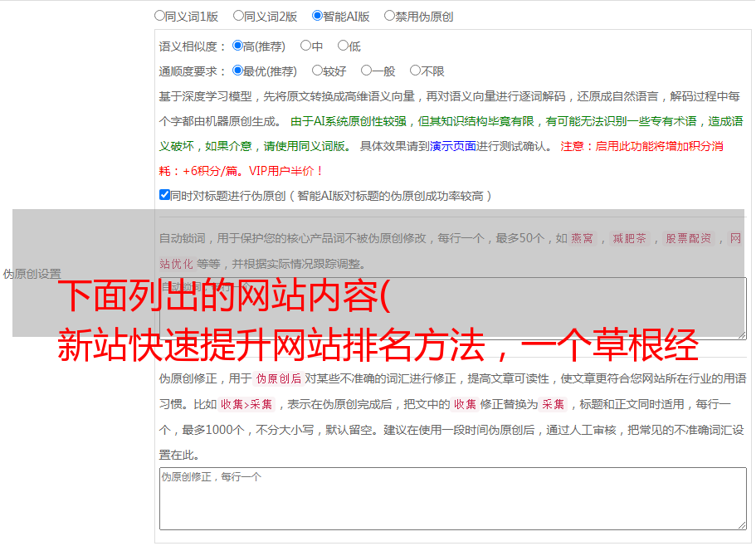This screenshot has width=756, height=546.
Task: Click the 减肥茶 example keyword
Action: pos(630,238)
